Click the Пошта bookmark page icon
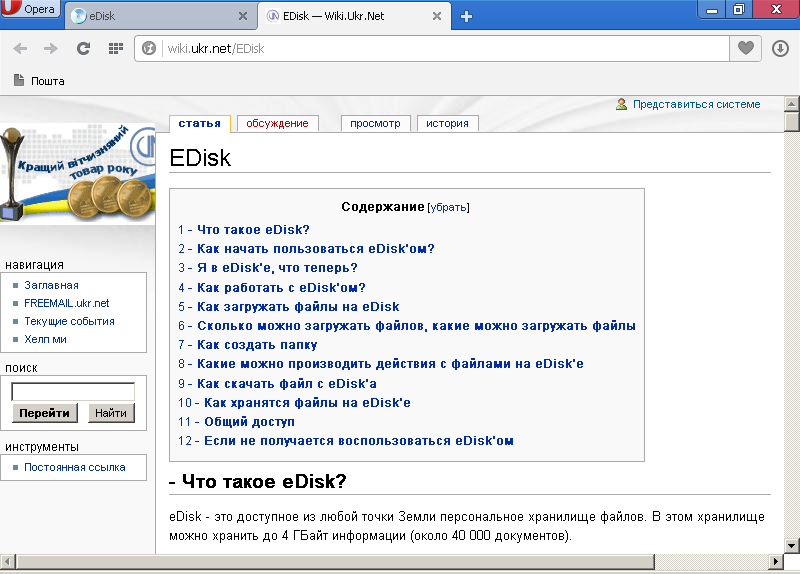This screenshot has height=574, width=800. pos(19,80)
